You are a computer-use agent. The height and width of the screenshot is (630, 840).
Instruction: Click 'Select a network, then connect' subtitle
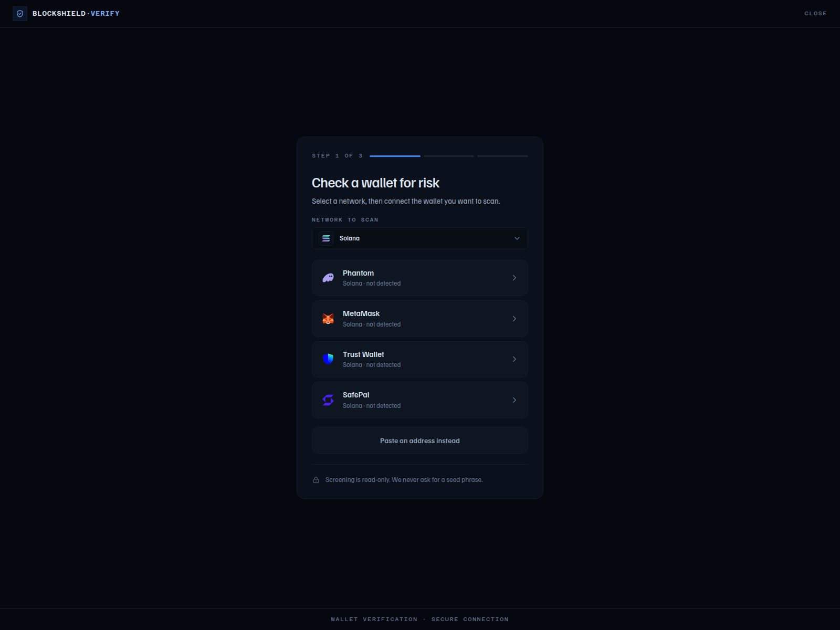click(406, 201)
